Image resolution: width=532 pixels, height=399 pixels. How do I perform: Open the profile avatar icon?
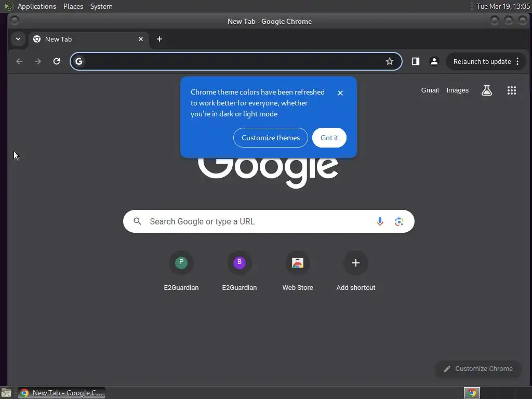[434, 61]
